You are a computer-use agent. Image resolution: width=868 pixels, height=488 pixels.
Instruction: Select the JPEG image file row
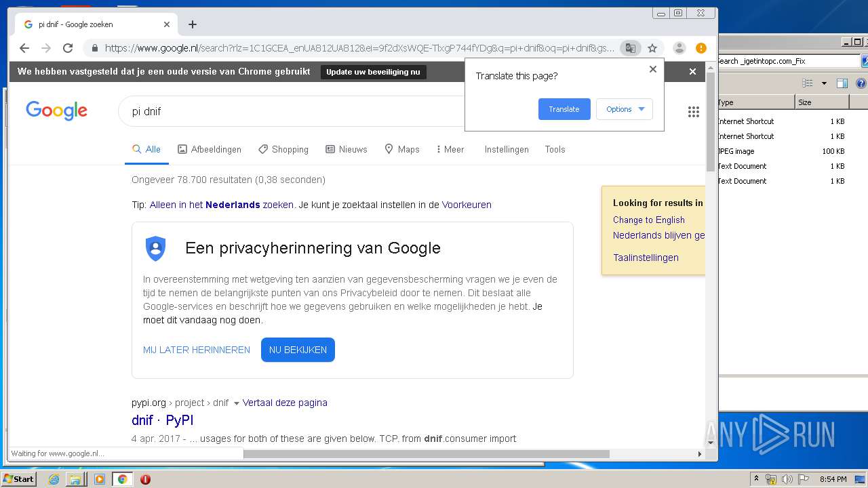click(x=782, y=151)
